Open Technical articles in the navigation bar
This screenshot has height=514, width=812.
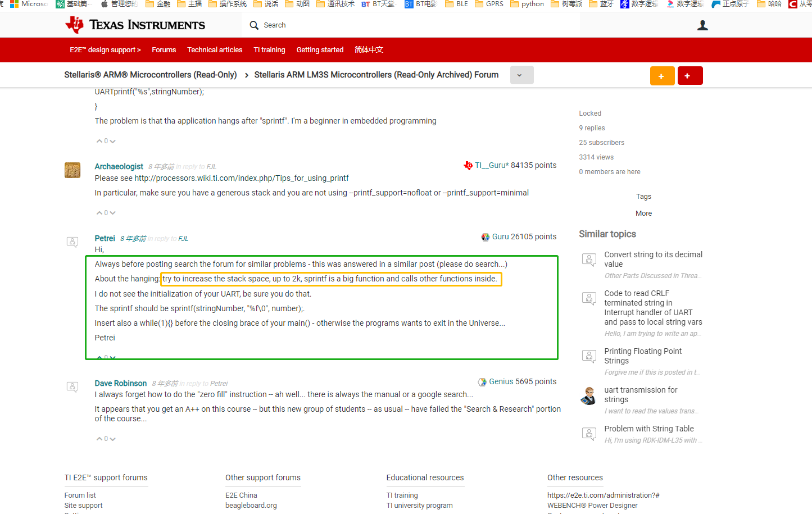(215, 50)
